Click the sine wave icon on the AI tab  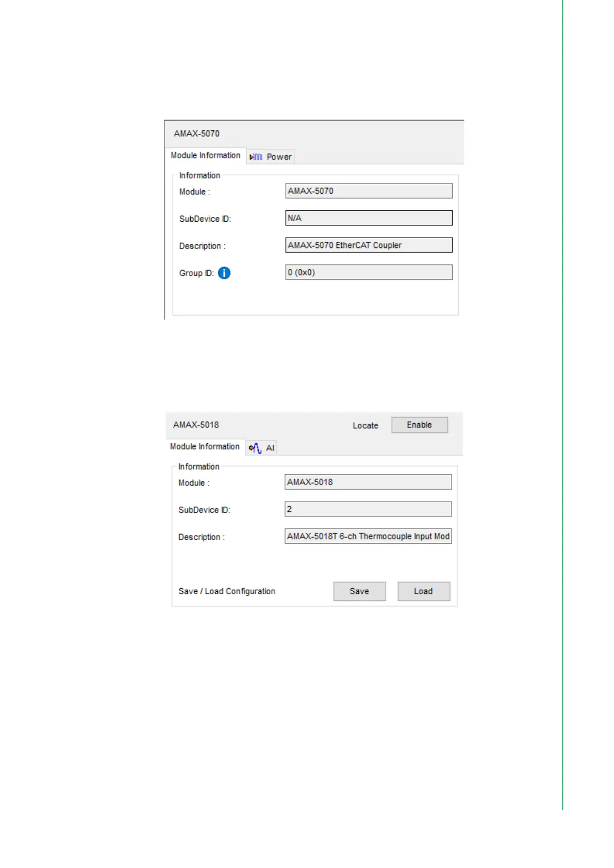pyautogui.click(x=255, y=448)
